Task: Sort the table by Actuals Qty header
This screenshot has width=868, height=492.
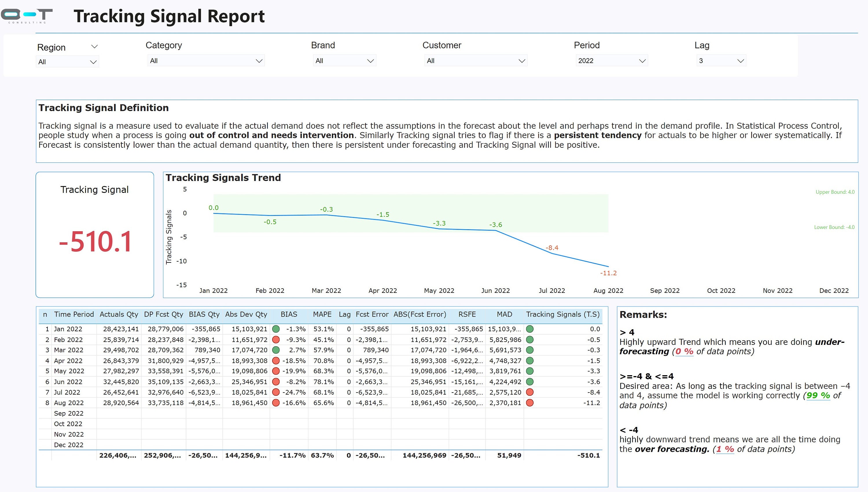Action: [119, 314]
